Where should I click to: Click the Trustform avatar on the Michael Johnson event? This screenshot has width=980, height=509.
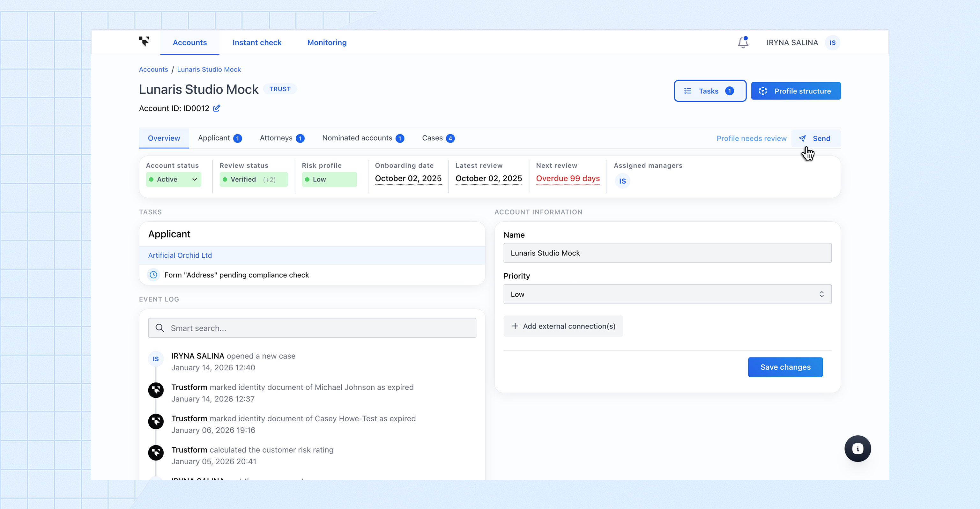pos(156,390)
